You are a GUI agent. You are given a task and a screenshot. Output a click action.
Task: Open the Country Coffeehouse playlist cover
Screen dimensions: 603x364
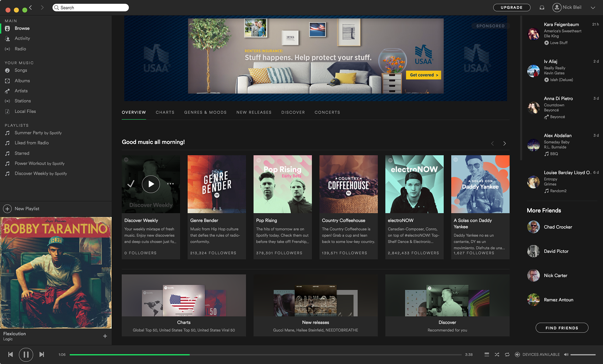point(349,184)
